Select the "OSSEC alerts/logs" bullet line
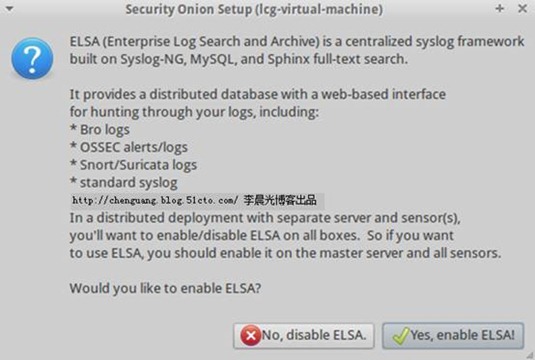The height and width of the screenshot is (360, 535). point(129,147)
